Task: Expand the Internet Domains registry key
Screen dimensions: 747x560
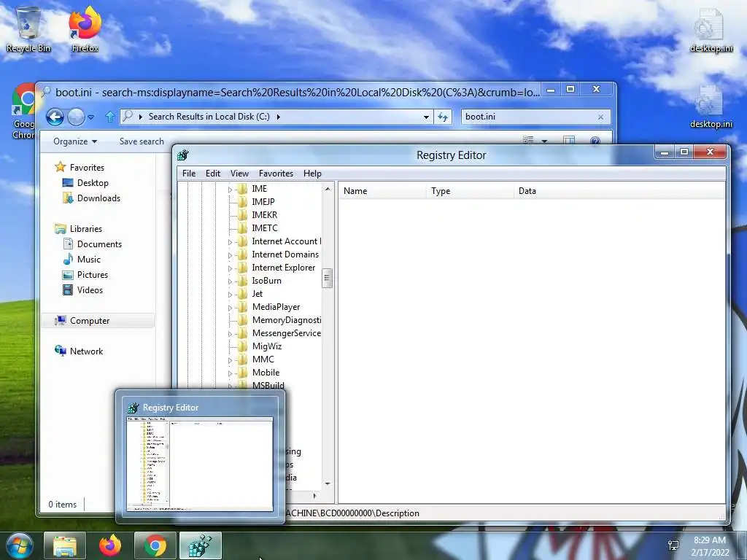Action: point(230,255)
